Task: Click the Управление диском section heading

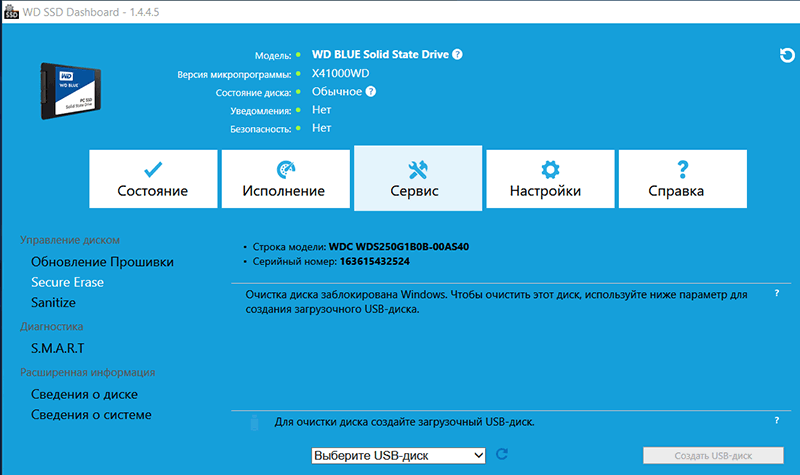Action: [x=70, y=240]
